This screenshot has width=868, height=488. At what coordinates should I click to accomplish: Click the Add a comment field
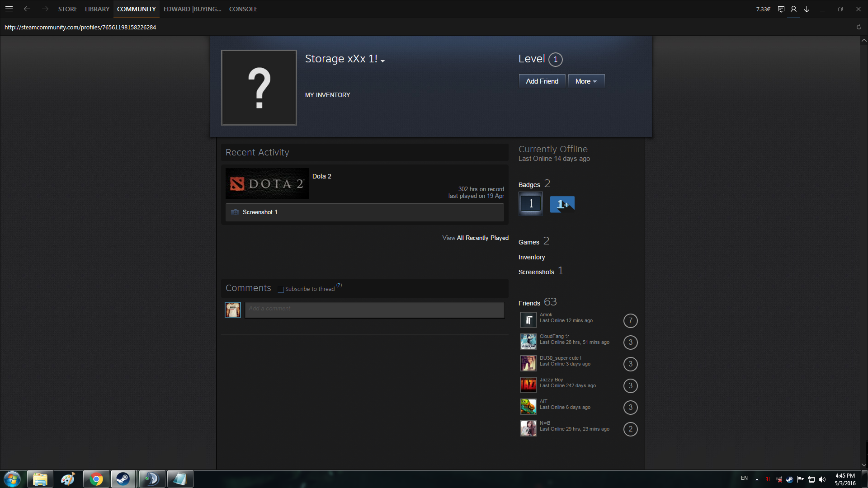click(x=374, y=310)
